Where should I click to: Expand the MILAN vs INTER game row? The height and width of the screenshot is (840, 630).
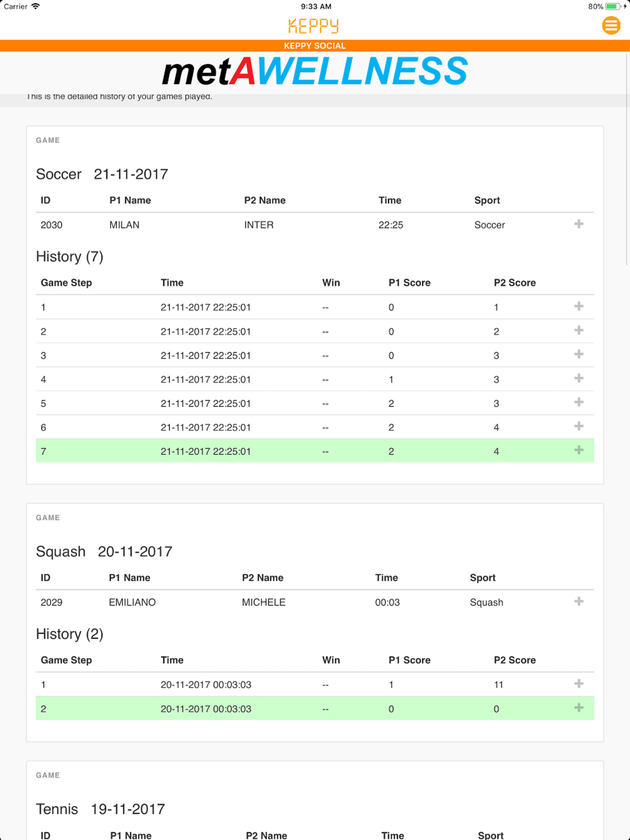click(579, 224)
